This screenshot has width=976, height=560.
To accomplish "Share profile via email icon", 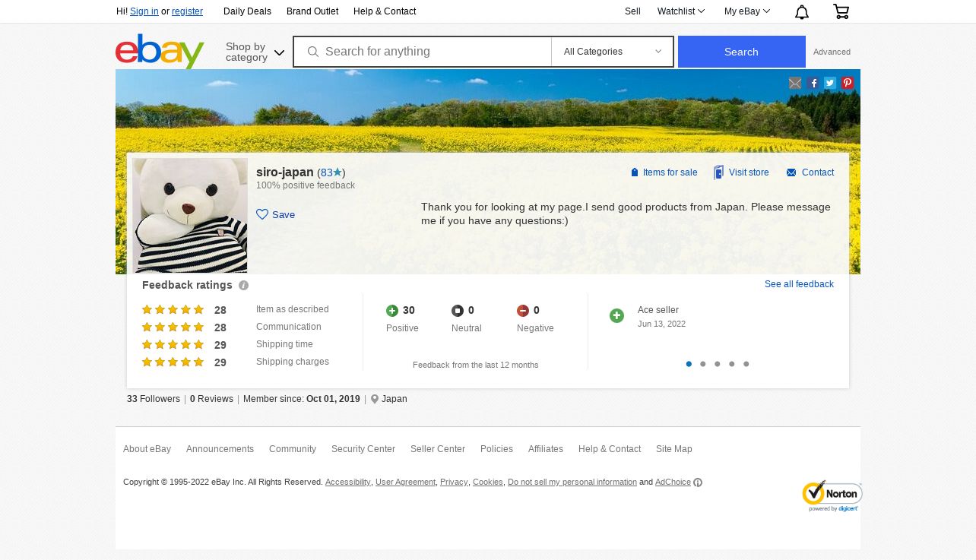I will 795,84.
